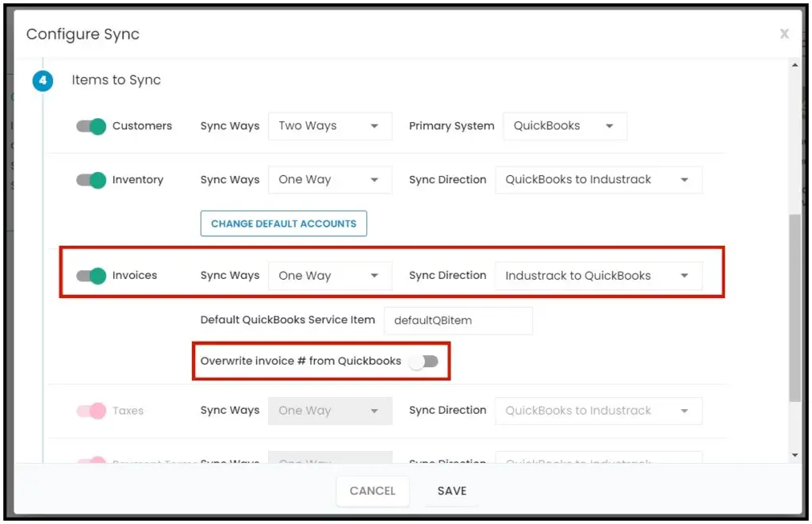Toggle the Taxes sync switch
Image resolution: width=812 pixels, height=524 pixels.
[91, 411]
